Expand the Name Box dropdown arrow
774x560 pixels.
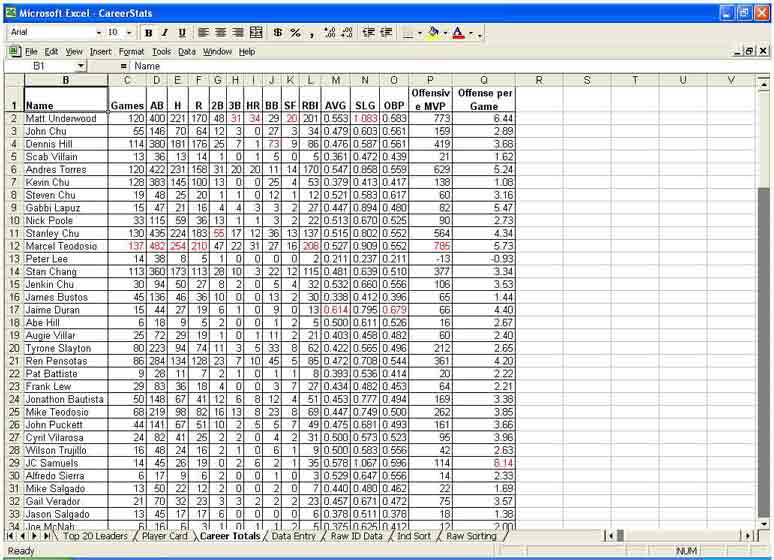pos(81,66)
